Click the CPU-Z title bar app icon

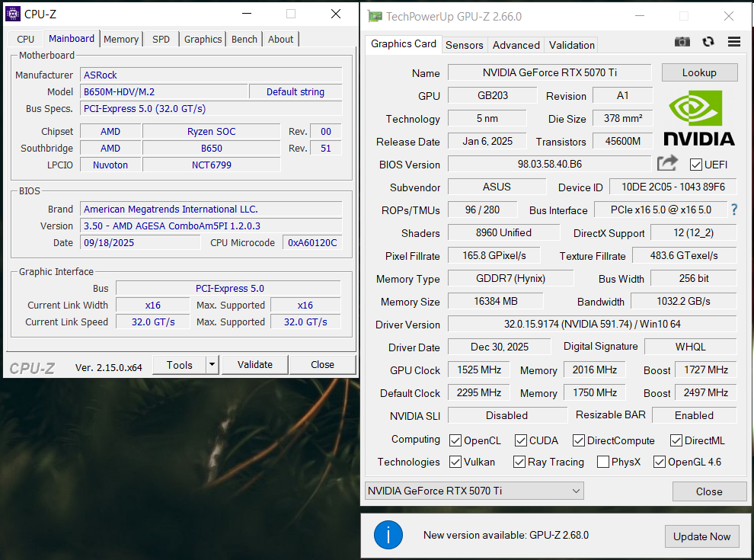[x=13, y=14]
